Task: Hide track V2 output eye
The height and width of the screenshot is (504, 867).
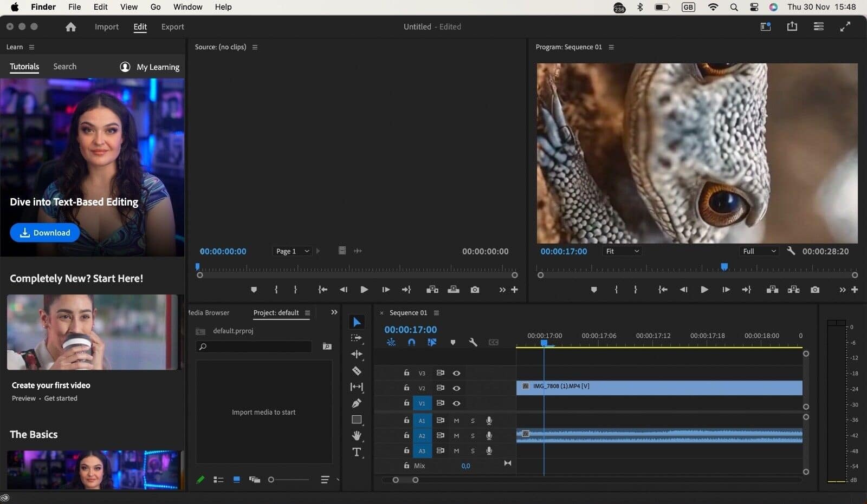Action: [457, 388]
